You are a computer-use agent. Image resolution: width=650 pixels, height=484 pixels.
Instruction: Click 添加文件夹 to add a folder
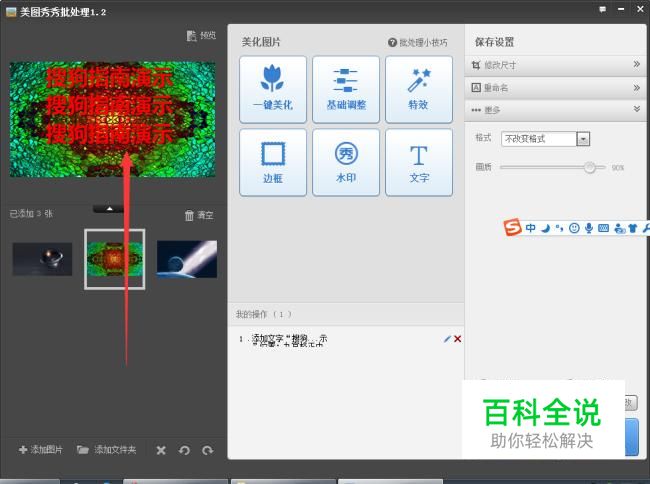coord(107,450)
